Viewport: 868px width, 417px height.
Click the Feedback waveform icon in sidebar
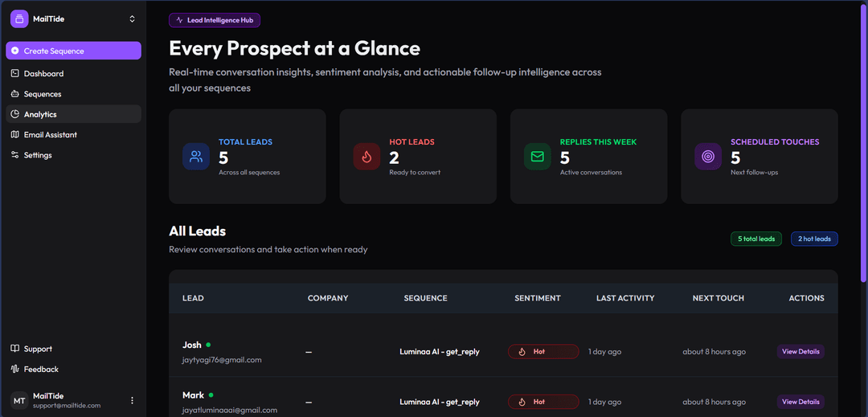point(15,370)
